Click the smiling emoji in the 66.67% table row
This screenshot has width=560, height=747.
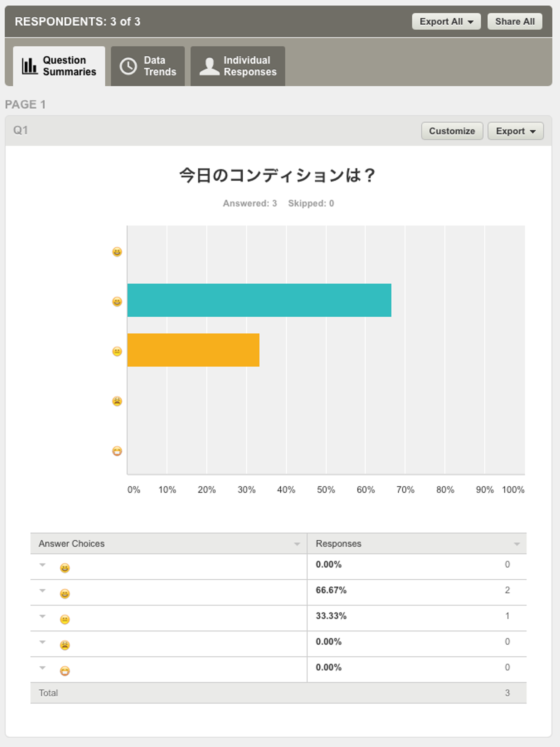coord(65,594)
